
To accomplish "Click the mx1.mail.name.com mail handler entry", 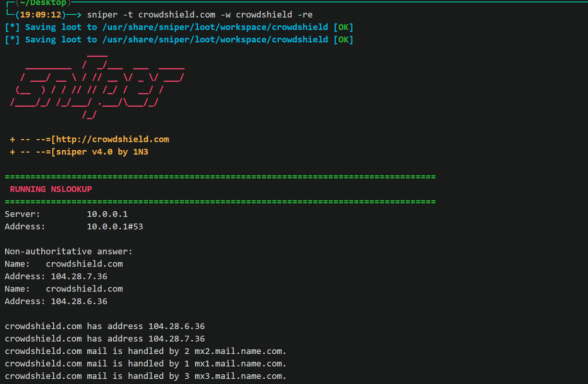I will [x=146, y=364].
